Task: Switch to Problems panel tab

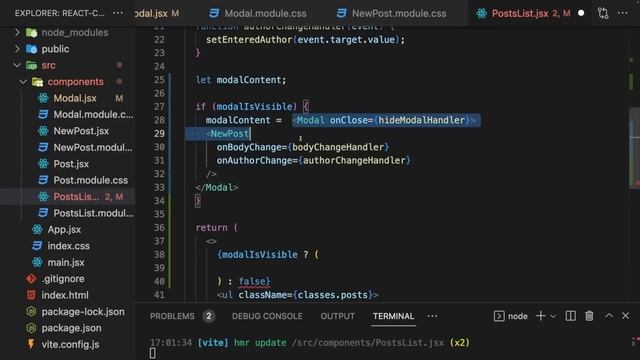Action: pos(172,316)
